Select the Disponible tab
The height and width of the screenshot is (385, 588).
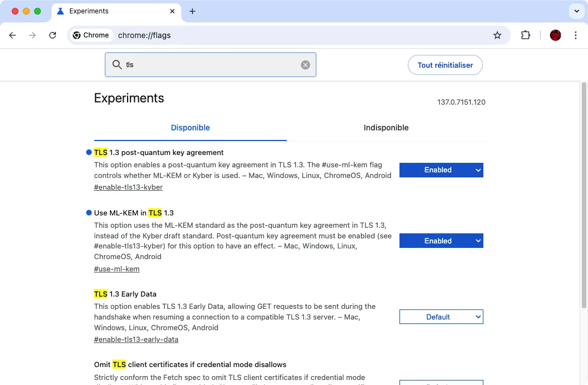[190, 128]
